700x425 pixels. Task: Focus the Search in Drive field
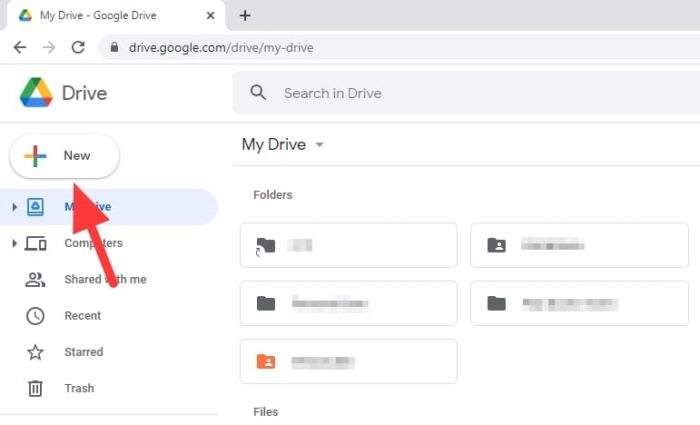pyautogui.click(x=466, y=93)
